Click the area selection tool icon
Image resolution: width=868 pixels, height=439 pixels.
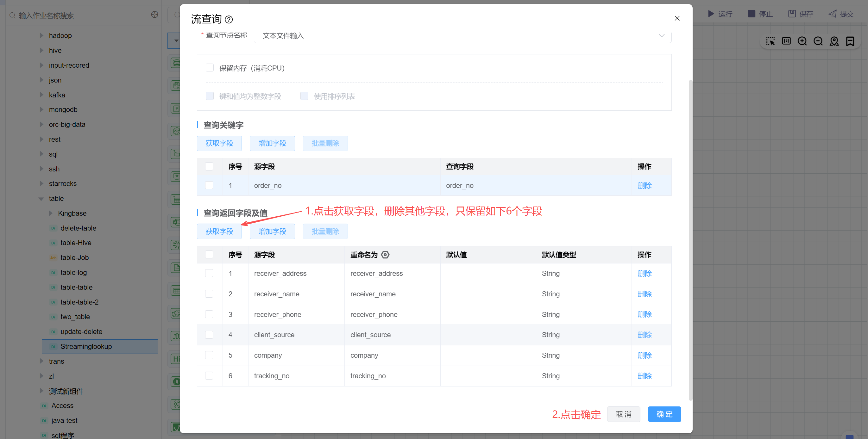(x=770, y=41)
